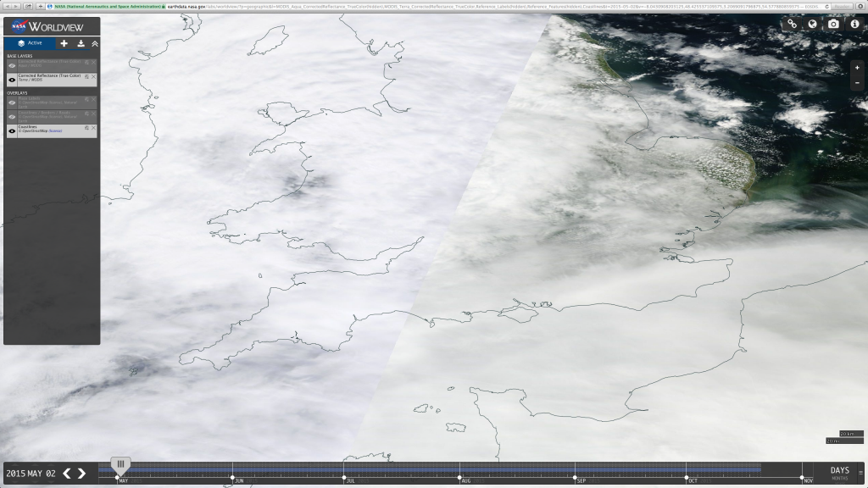Hide the Coastlines overlay layer
This screenshot has height=488, width=868.
(x=12, y=131)
